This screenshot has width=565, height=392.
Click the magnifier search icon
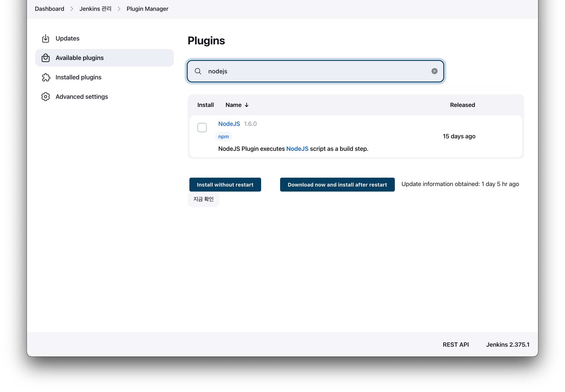click(x=198, y=71)
